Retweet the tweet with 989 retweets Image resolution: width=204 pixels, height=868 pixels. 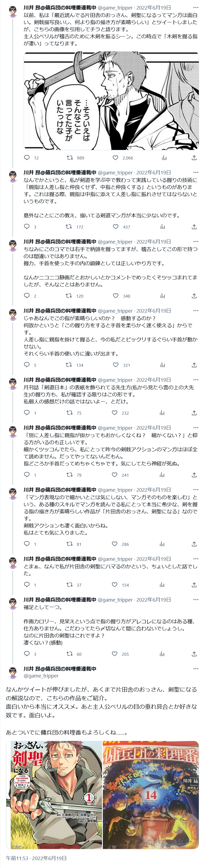pos(70,158)
